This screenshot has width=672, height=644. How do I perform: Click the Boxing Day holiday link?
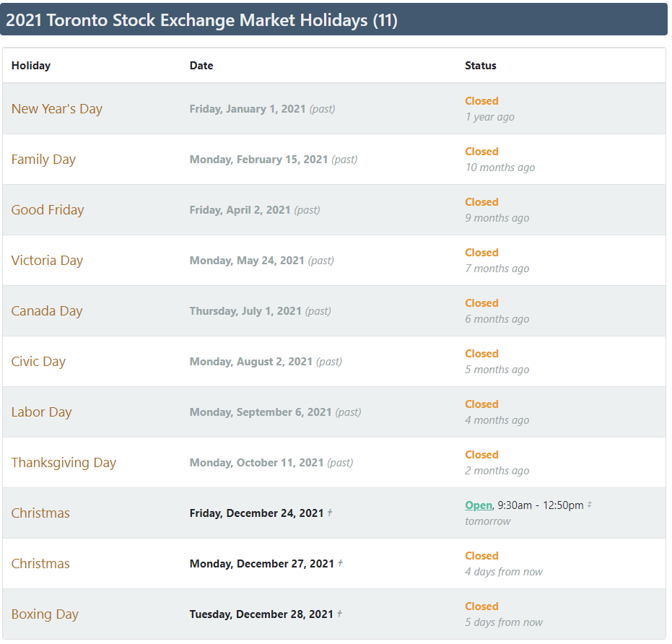click(x=45, y=614)
